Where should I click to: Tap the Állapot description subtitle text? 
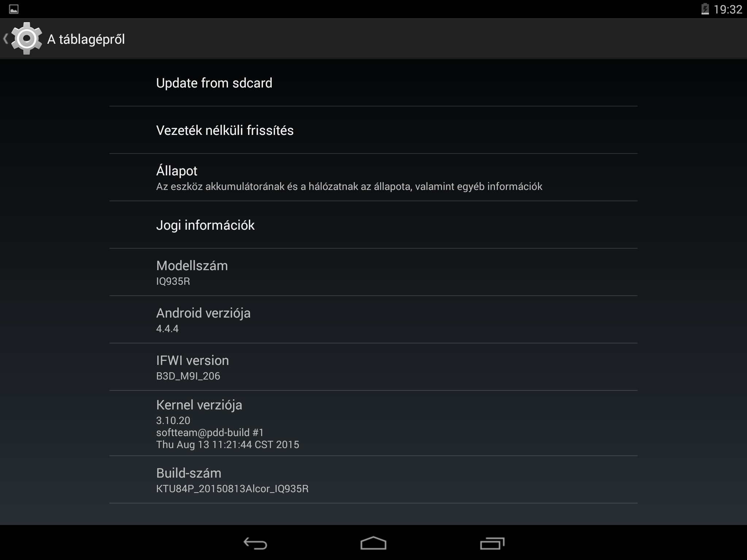(x=349, y=187)
